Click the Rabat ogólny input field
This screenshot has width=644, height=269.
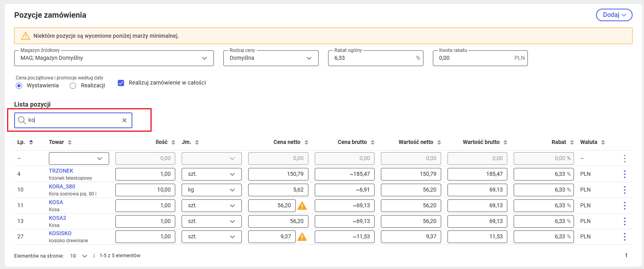point(375,58)
